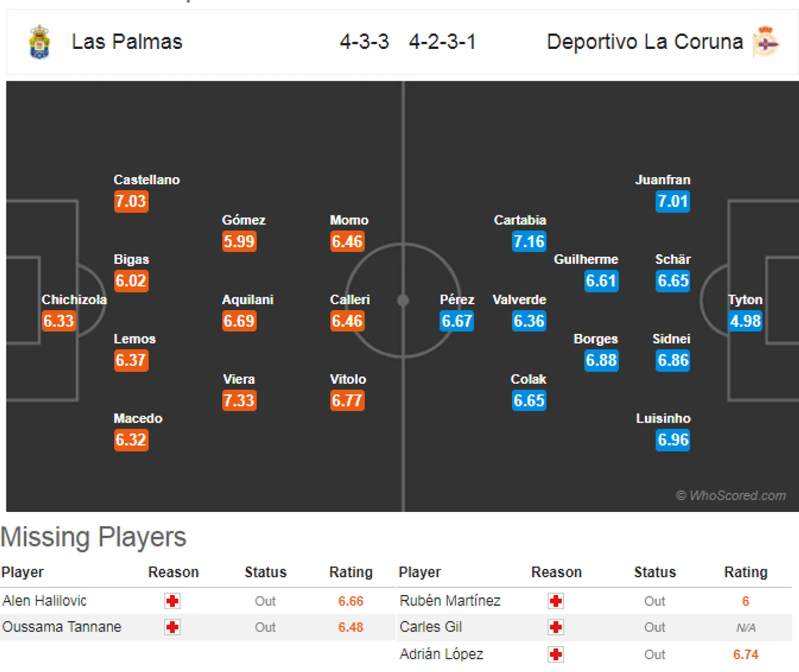Open Adrián López player link
This screenshot has width=799, height=672.
pos(441,654)
